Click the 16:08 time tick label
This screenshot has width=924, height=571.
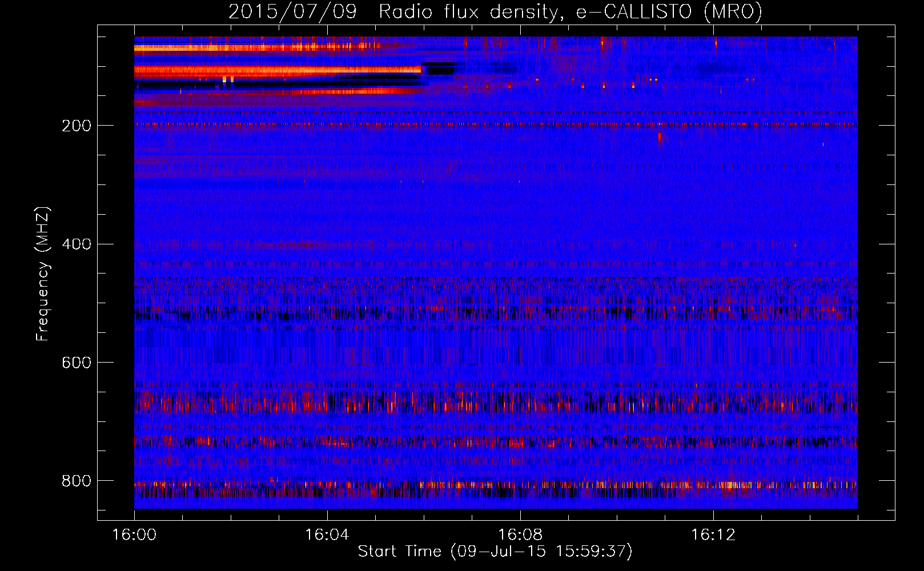click(x=520, y=535)
